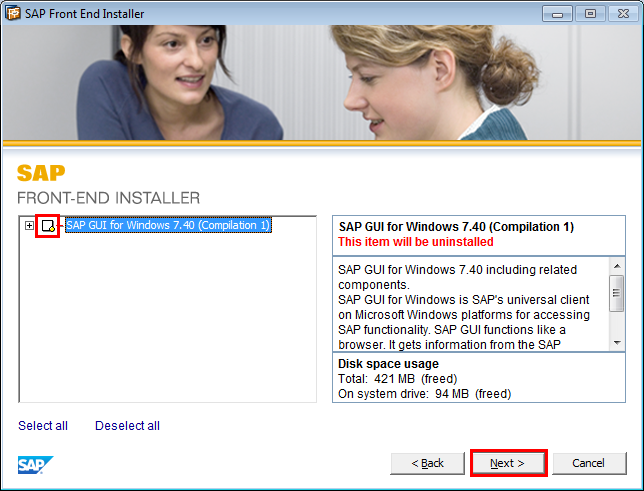Maximize the SAP Front End Installer window
644x491 pixels.
point(590,14)
